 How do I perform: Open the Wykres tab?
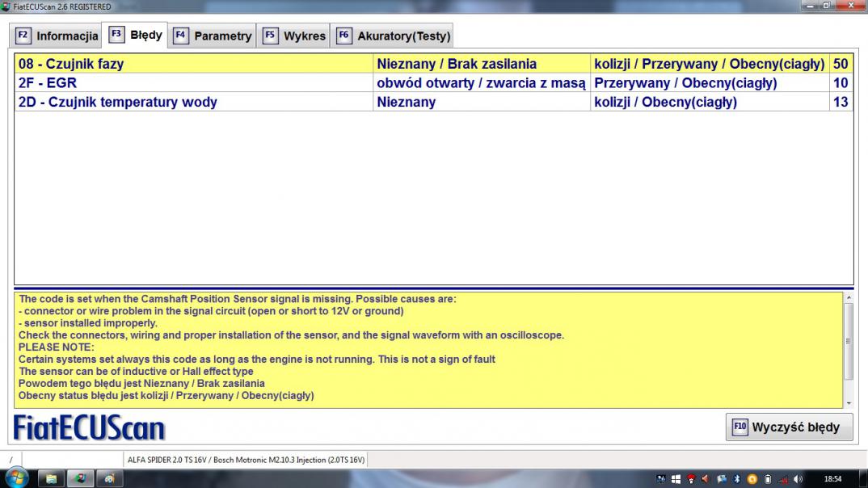[293, 36]
